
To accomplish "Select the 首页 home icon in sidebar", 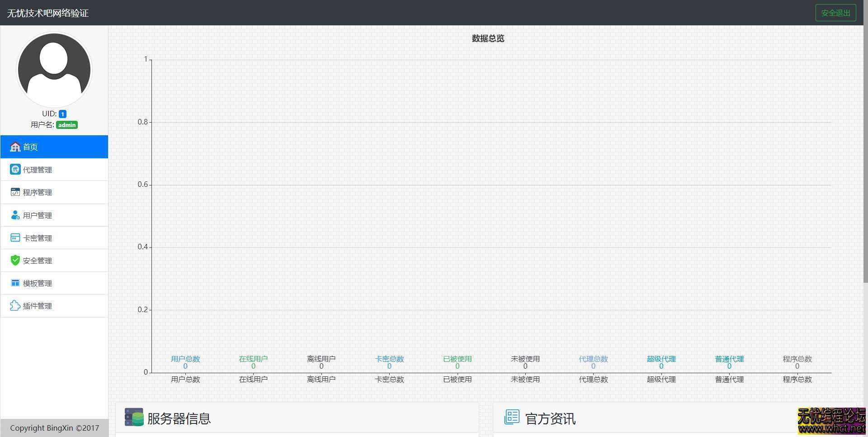I will tap(15, 147).
